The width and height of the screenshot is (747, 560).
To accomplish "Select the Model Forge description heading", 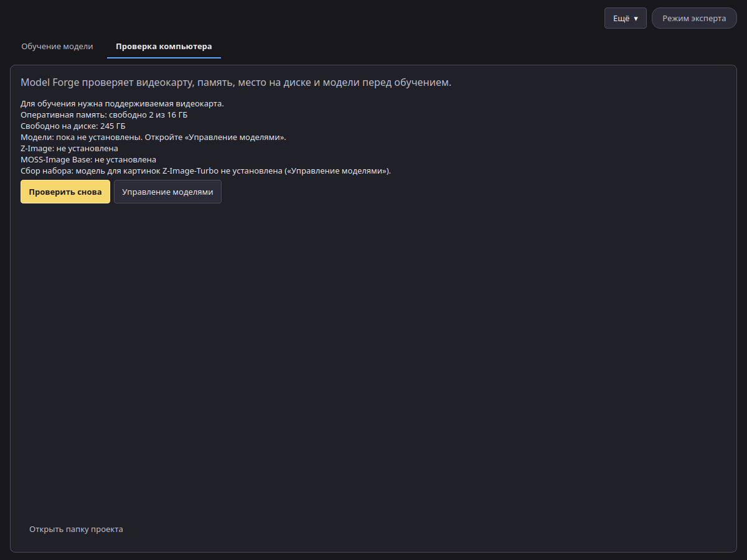I will click(x=236, y=82).
